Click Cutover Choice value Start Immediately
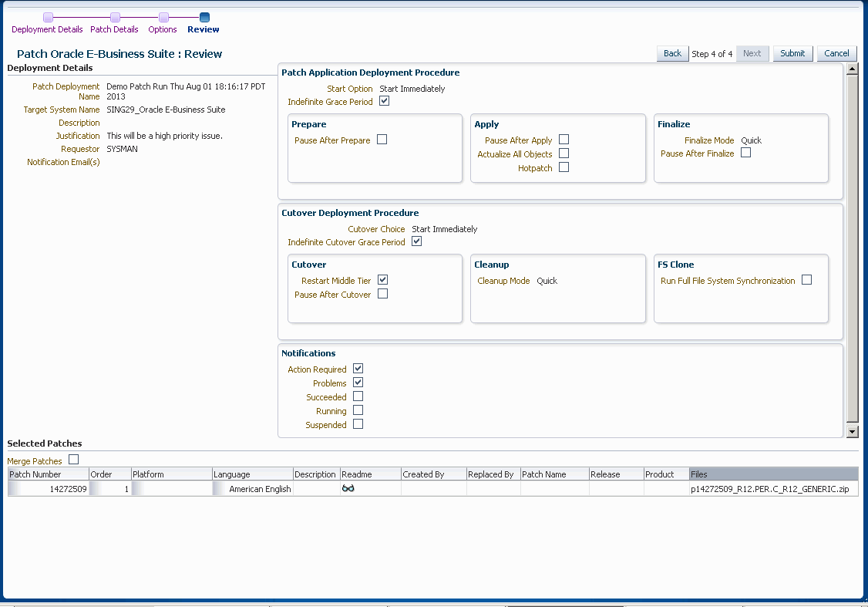This screenshot has width=868, height=607. click(x=445, y=229)
